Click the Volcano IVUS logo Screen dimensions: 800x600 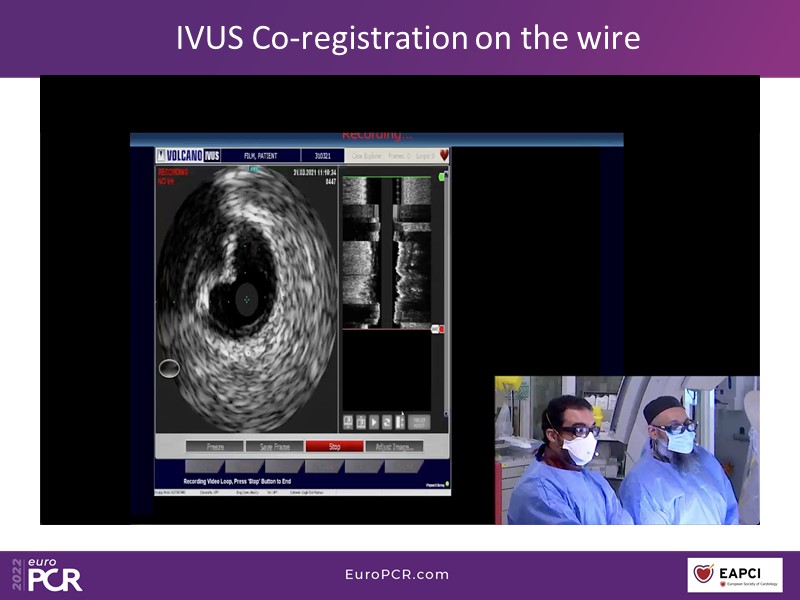187,156
